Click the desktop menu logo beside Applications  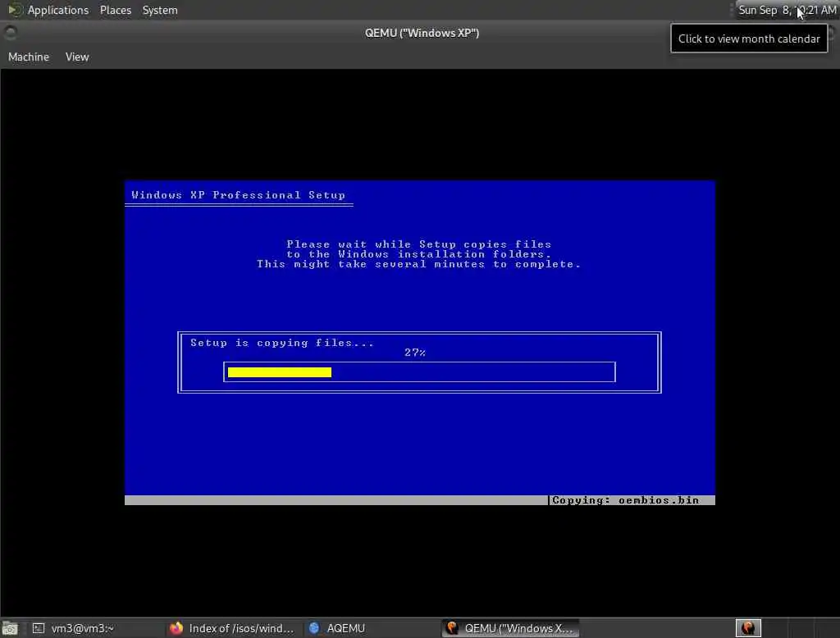click(x=15, y=10)
